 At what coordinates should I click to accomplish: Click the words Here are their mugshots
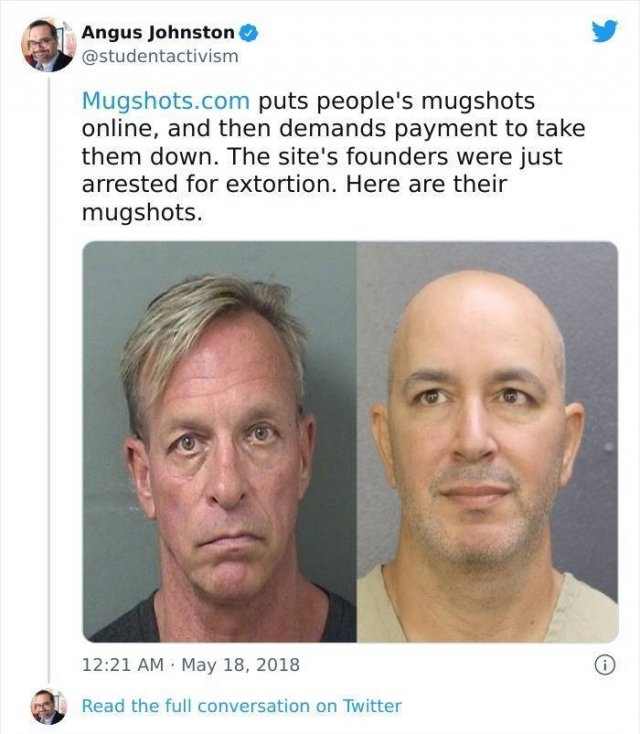point(294,198)
